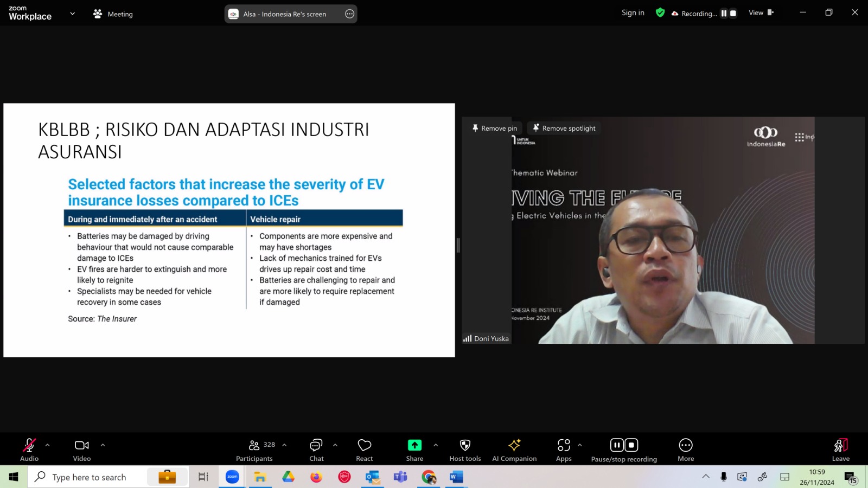Click the green encryption shield icon
The width and height of the screenshot is (868, 488).
point(660,12)
